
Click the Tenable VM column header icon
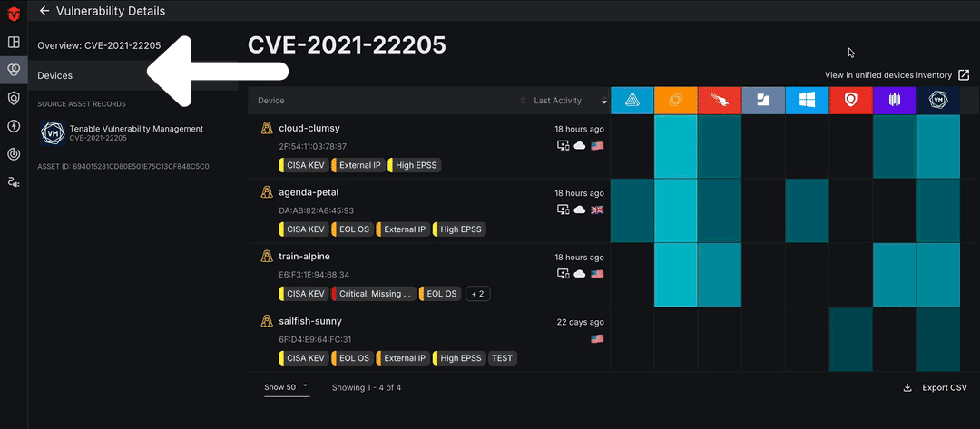[x=938, y=101]
